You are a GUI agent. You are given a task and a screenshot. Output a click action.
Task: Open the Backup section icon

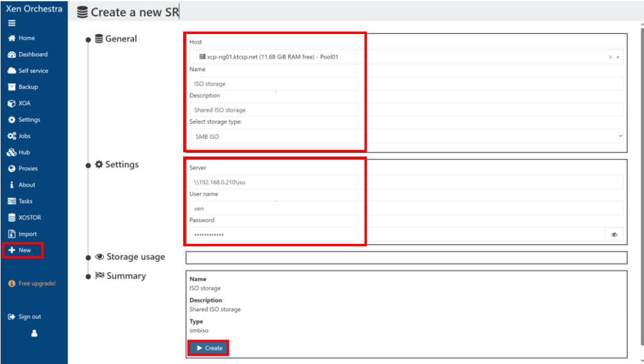tap(11, 87)
